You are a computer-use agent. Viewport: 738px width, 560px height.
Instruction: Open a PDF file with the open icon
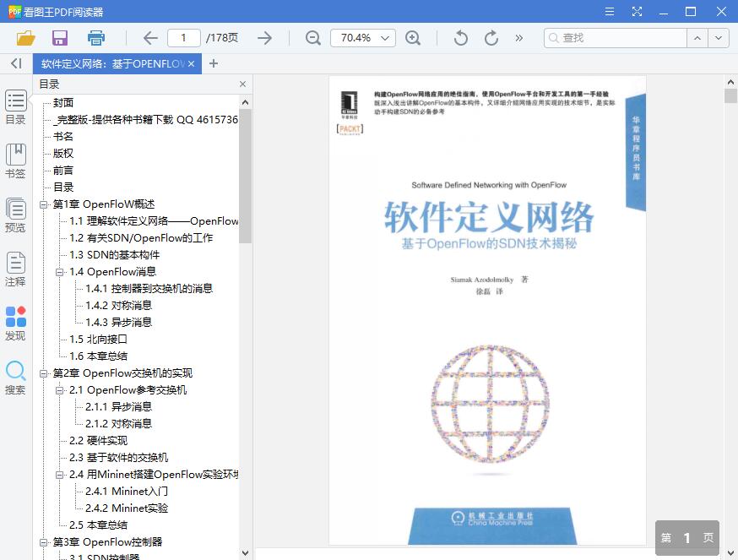click(x=26, y=37)
